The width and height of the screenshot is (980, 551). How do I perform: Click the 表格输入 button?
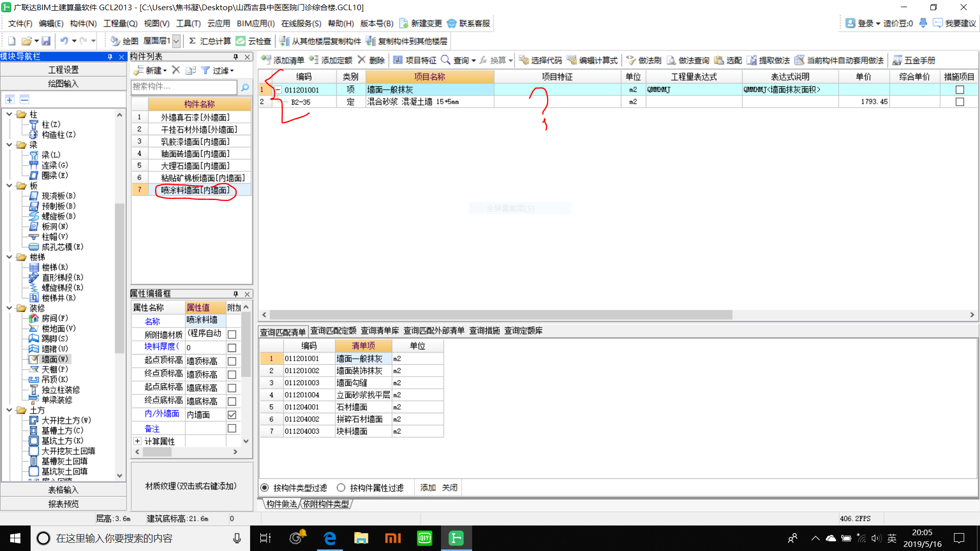pyautogui.click(x=63, y=490)
